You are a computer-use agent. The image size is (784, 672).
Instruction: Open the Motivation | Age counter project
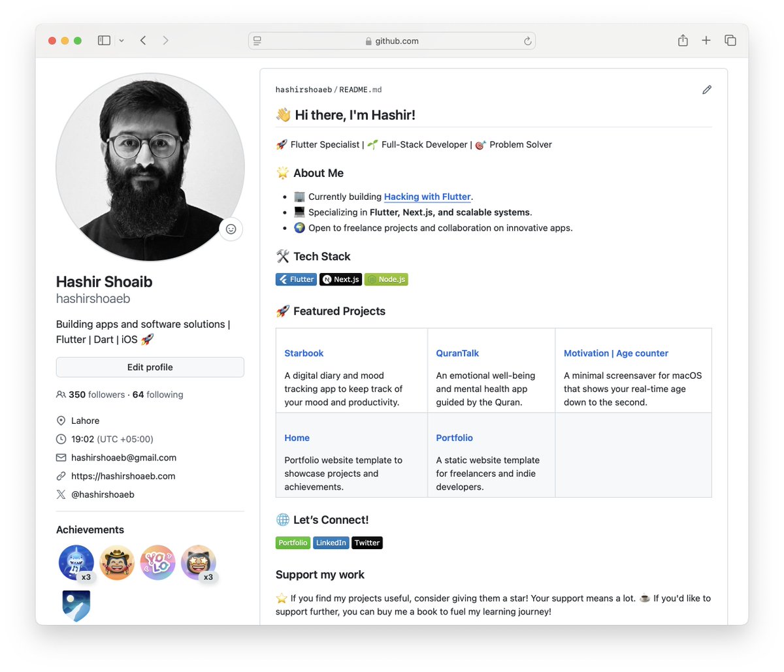[616, 353]
